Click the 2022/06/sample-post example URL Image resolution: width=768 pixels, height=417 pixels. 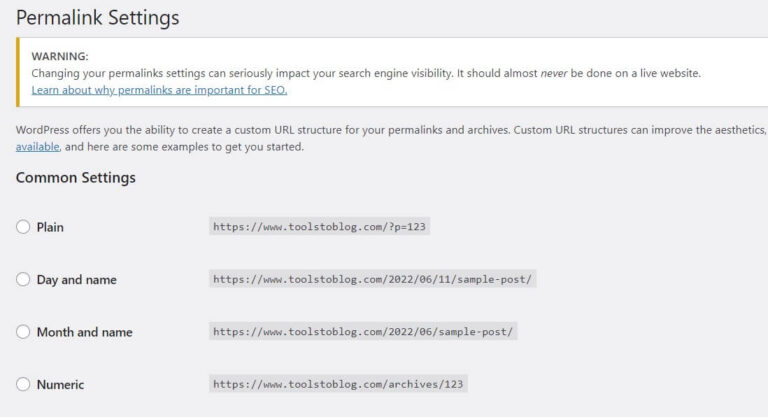[363, 331]
